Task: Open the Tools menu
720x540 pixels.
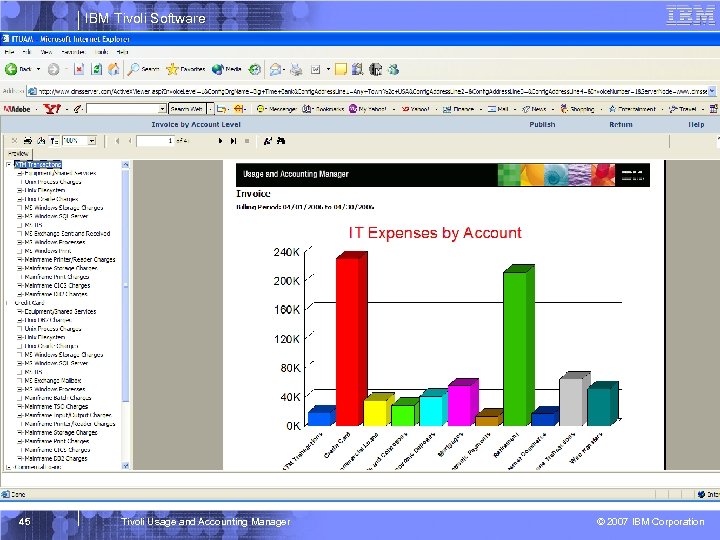Action: coord(101,52)
